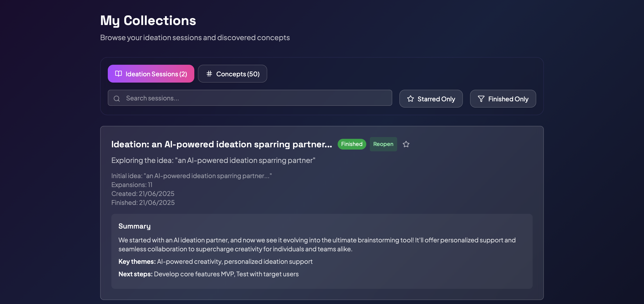
Task: Click the book icon on Ideation Sessions tab
Action: (x=118, y=74)
